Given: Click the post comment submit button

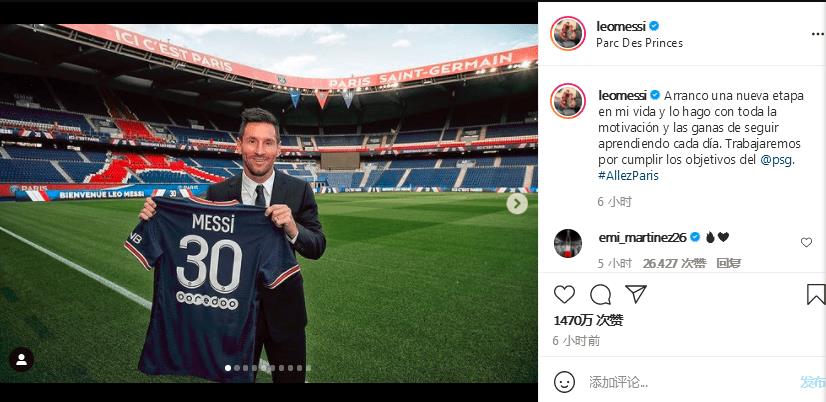Looking at the screenshot, I should pos(812,382).
